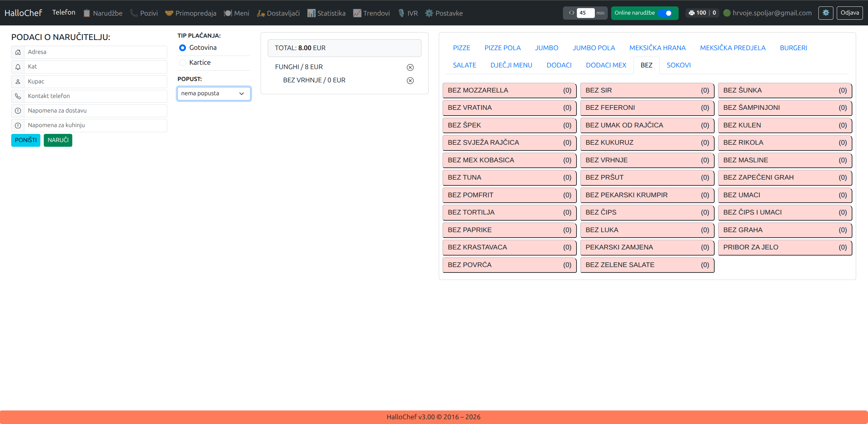Select Gotovina payment type
The height and width of the screenshot is (424, 868).
coord(183,48)
